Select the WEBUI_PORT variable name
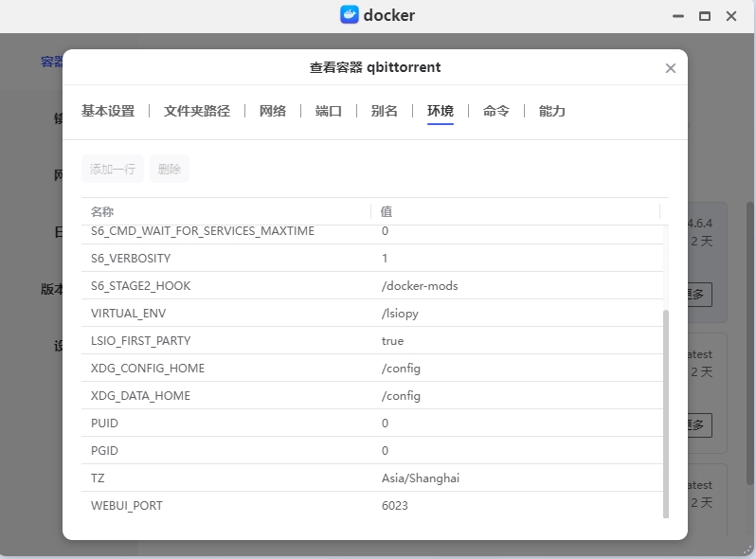Viewport: 756px width, 559px height. 127,506
